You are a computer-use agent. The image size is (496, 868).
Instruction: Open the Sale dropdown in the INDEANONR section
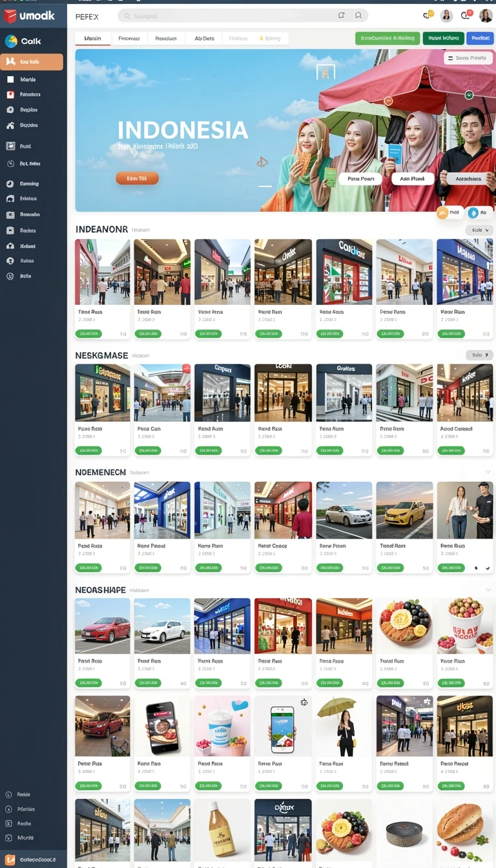[479, 230]
